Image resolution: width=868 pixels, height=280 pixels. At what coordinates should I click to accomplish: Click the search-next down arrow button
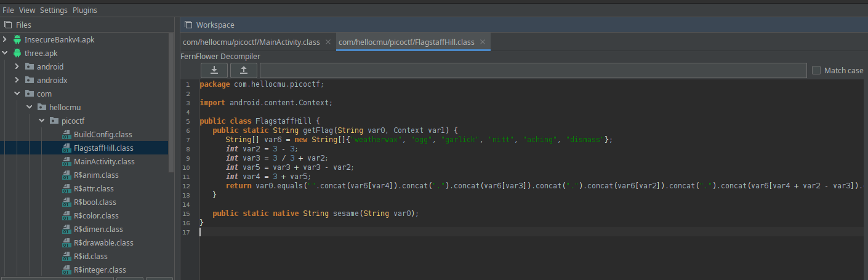[214, 70]
